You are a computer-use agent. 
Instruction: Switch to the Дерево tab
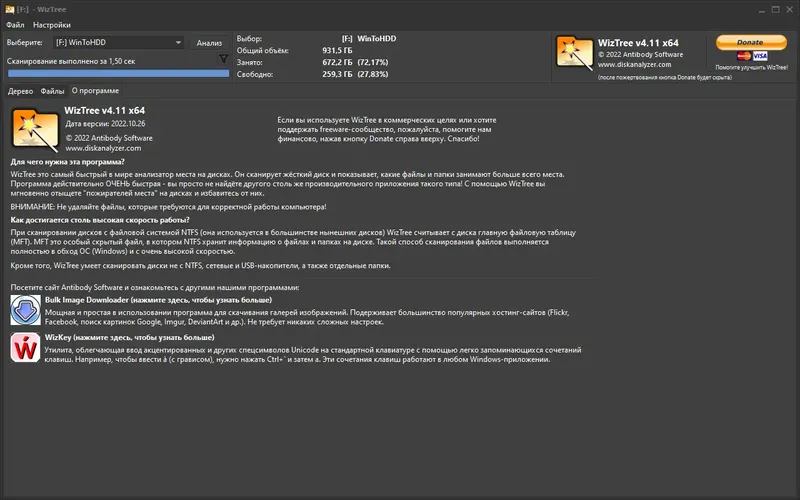pos(20,91)
